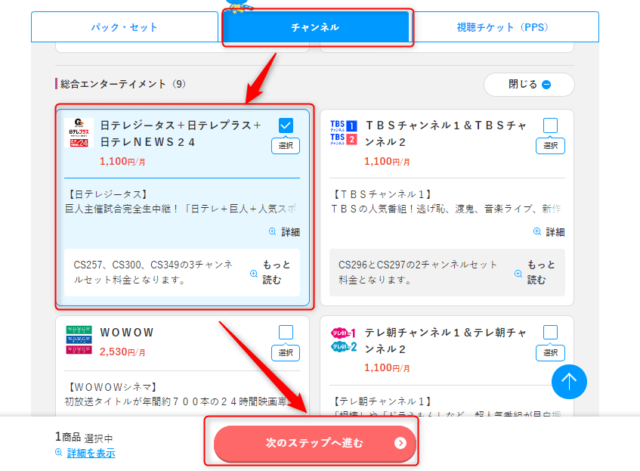This screenshot has height=471, width=640.
Task: Collapse section with 閉じる button
Action: click(x=529, y=84)
